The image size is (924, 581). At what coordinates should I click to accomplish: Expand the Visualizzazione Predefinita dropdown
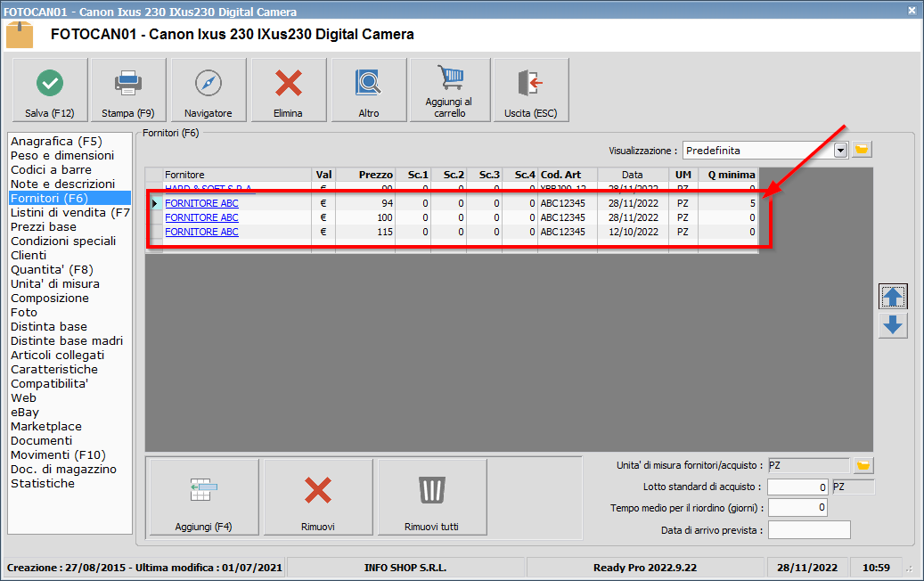coord(840,151)
